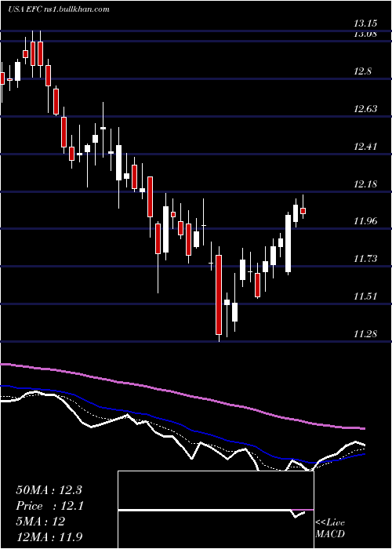Click the 13.15 price level label
This screenshot has width=392, height=549.
click(365, 24)
